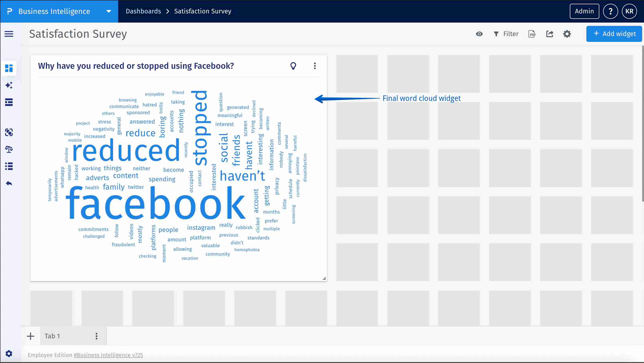Open the widget three-dot options menu
This screenshot has height=363, width=644.
[315, 66]
